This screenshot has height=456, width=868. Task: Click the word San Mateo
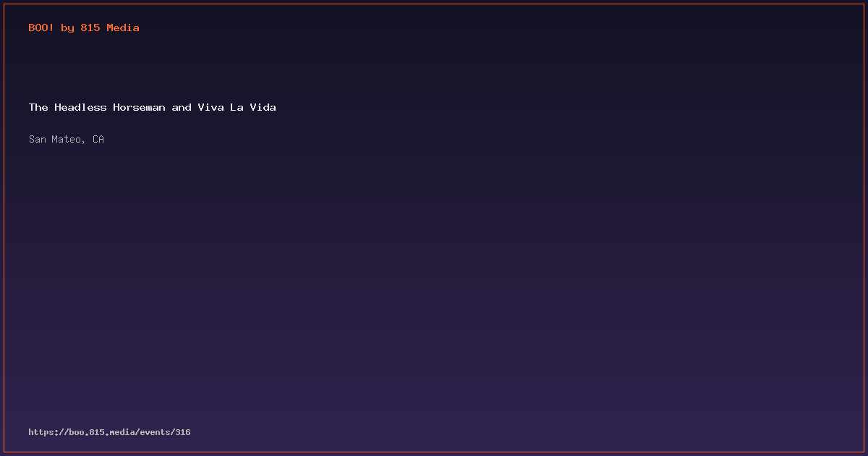[56, 139]
